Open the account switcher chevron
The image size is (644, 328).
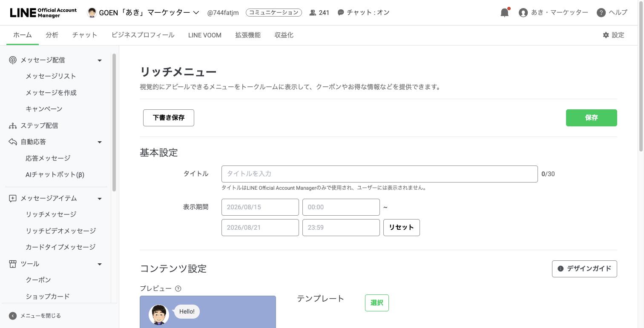196,13
